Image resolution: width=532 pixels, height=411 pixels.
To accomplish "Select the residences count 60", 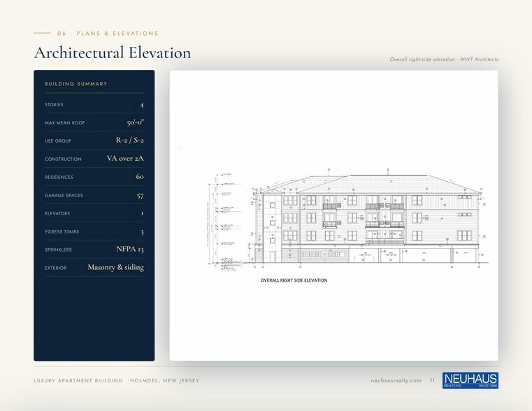I will [x=140, y=176].
